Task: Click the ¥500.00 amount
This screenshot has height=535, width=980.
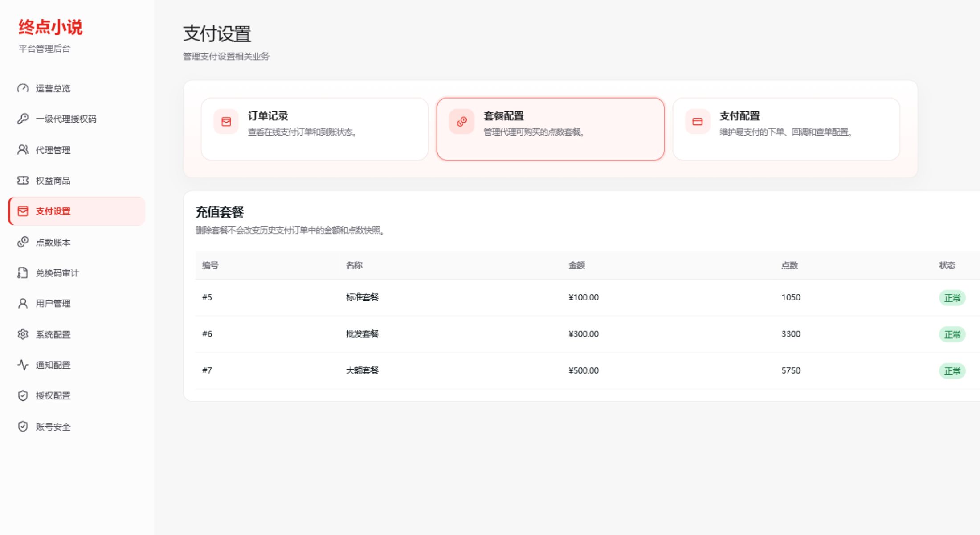Action: [x=584, y=370]
